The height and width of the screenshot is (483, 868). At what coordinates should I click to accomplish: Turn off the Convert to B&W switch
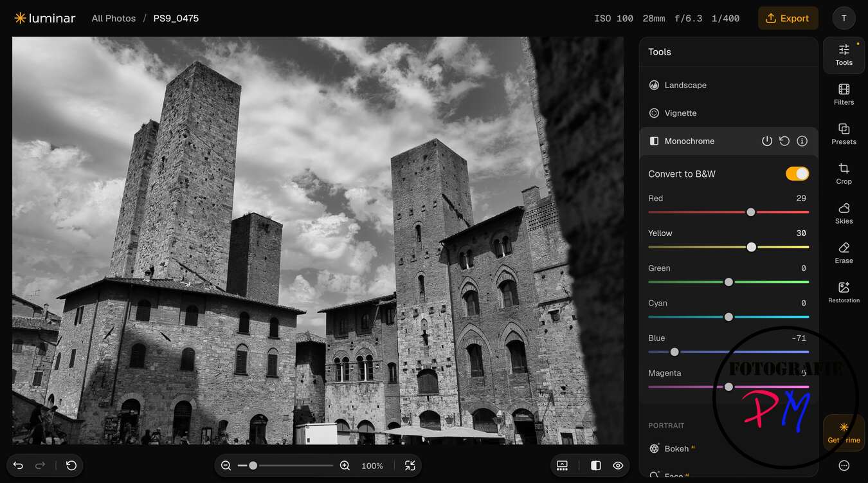(797, 174)
